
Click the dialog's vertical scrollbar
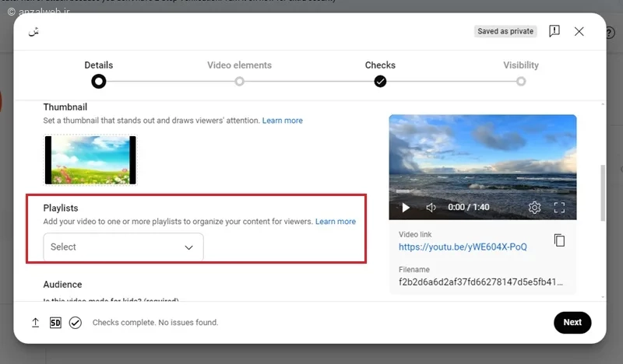[603, 193]
